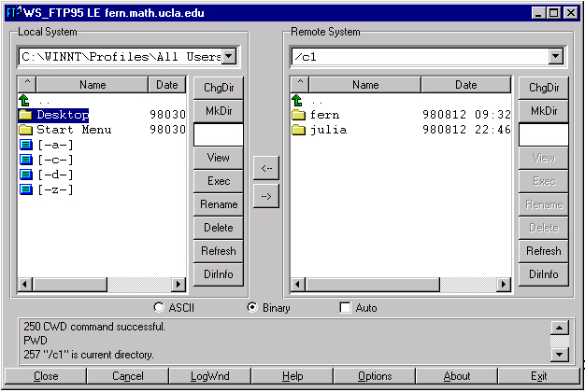Viewport: 585px width, 392px height.
Task: Click the local MkDir button
Action: [218, 111]
